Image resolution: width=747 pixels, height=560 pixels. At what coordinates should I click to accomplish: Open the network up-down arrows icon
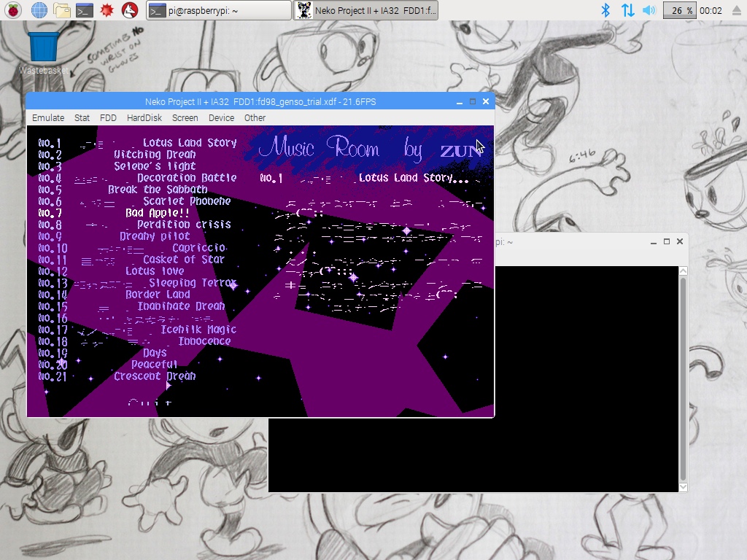(x=628, y=10)
